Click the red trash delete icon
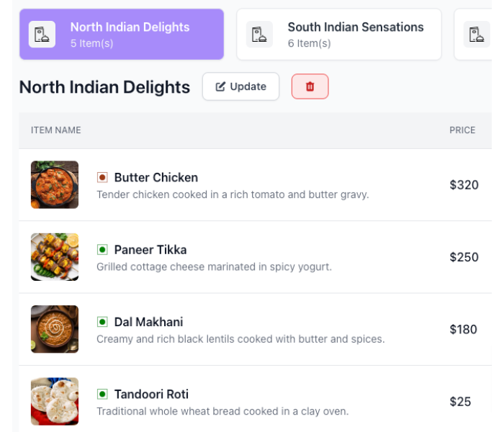This screenshot has width=504, height=432. point(310,86)
